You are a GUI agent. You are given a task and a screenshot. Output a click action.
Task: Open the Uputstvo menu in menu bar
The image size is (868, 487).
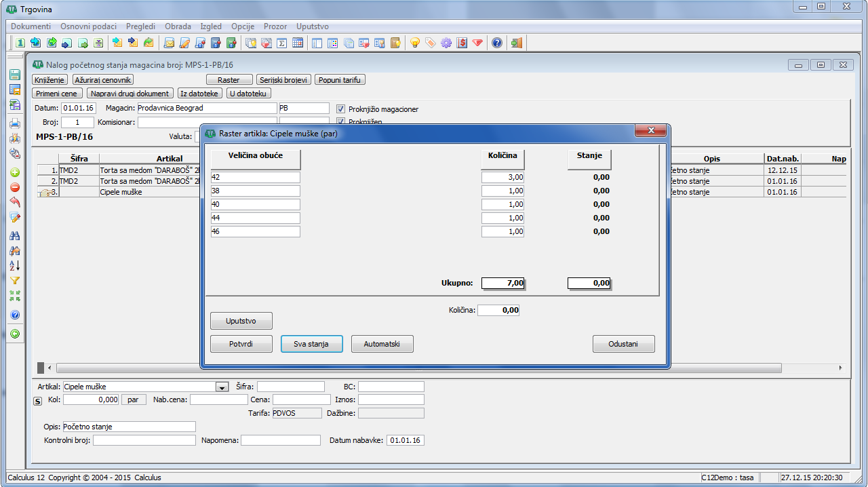coord(312,26)
